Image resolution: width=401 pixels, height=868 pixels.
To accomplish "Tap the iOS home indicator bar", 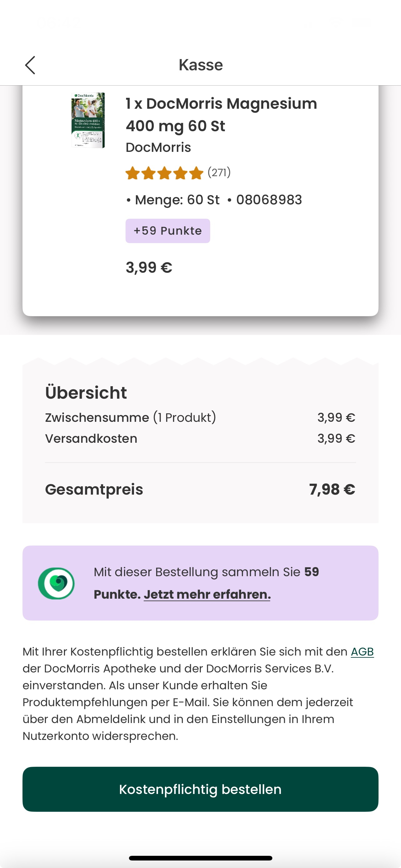I will (x=200, y=858).
